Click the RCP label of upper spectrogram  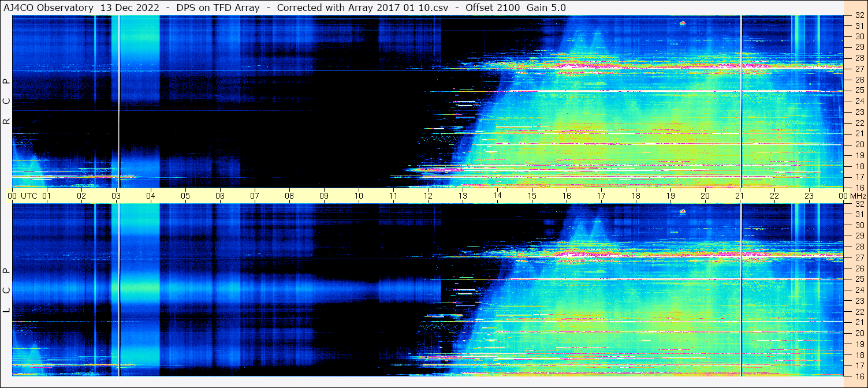click(6, 101)
